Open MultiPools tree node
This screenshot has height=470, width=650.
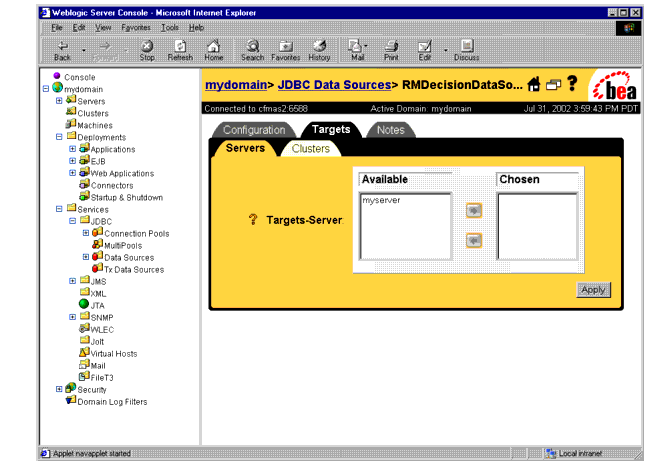click(x=123, y=245)
